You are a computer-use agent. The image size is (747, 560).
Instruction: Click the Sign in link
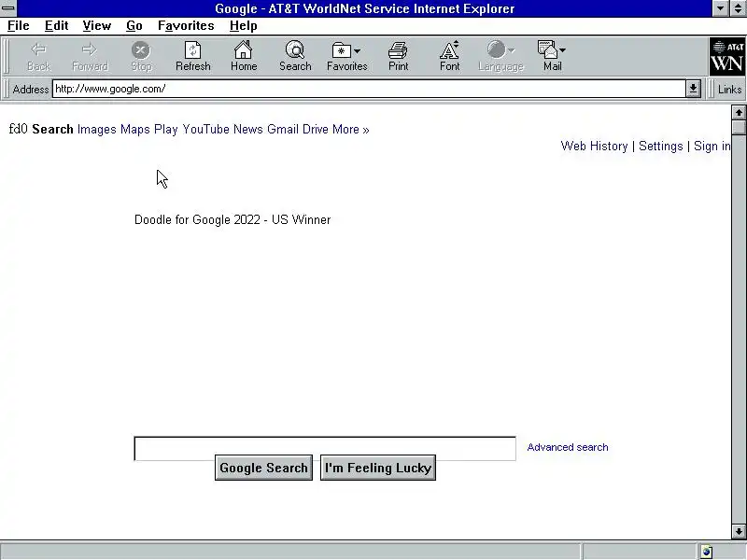(712, 147)
